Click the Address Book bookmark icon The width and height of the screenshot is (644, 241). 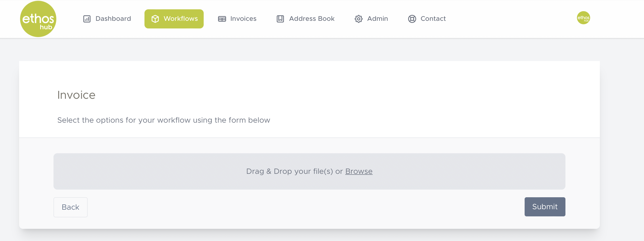pos(280,19)
